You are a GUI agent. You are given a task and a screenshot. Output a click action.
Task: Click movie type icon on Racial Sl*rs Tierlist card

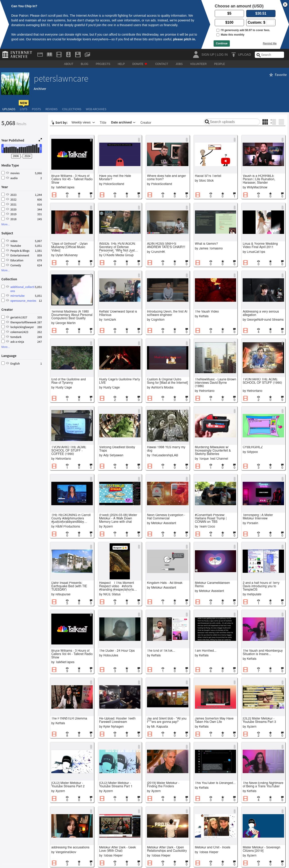click(x=198, y=195)
